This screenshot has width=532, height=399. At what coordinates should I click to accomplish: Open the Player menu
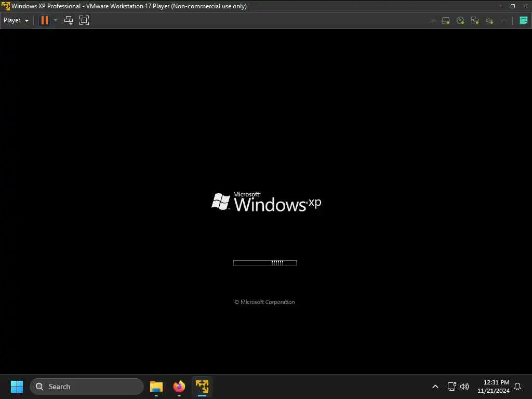click(16, 20)
